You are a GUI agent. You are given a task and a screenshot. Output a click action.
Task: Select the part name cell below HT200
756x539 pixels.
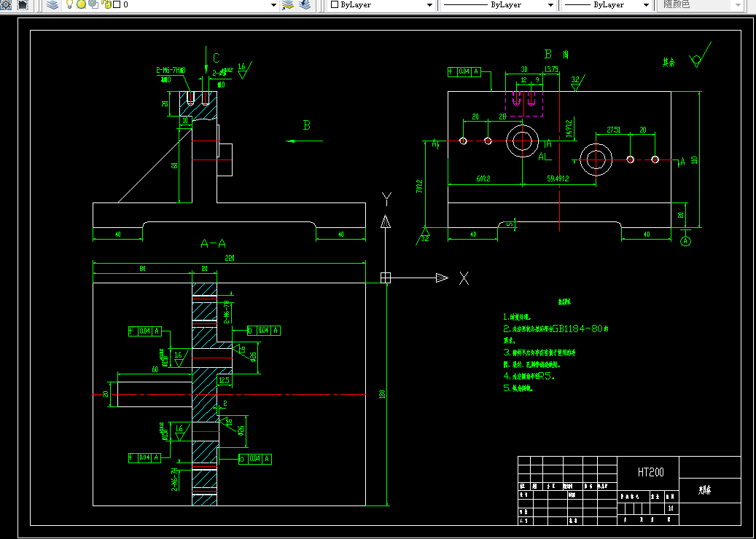coord(710,491)
